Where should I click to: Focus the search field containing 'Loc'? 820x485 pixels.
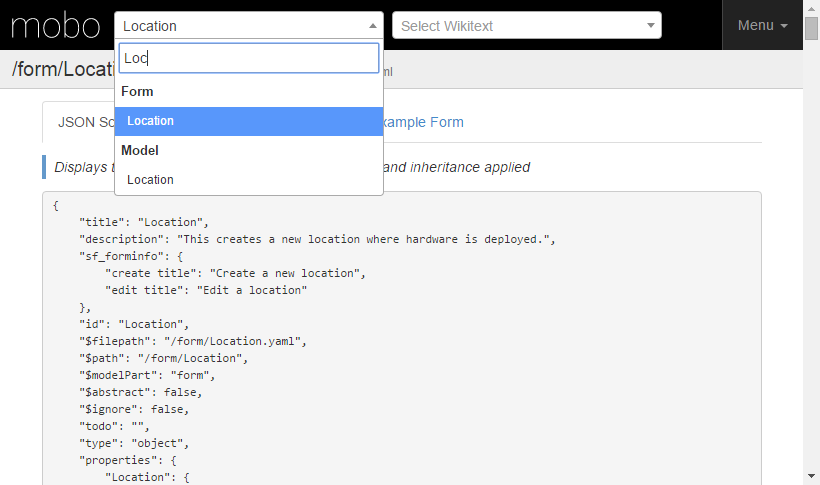(x=249, y=58)
